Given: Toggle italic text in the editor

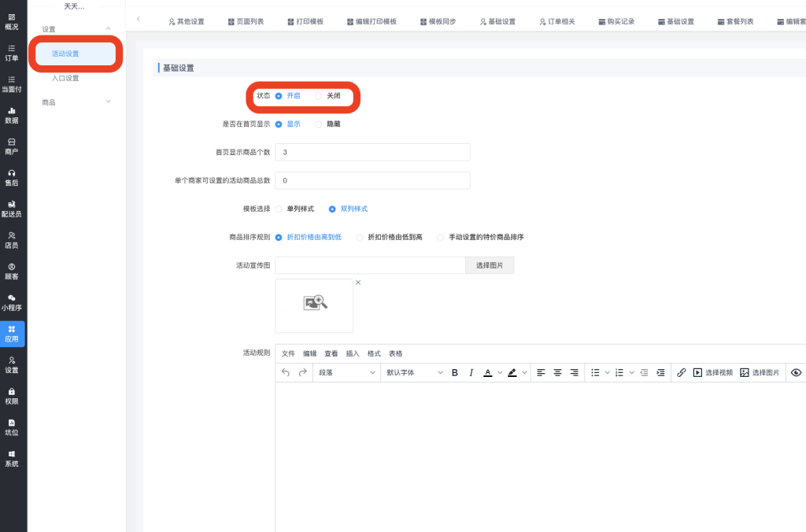Looking at the screenshot, I should coord(471,373).
